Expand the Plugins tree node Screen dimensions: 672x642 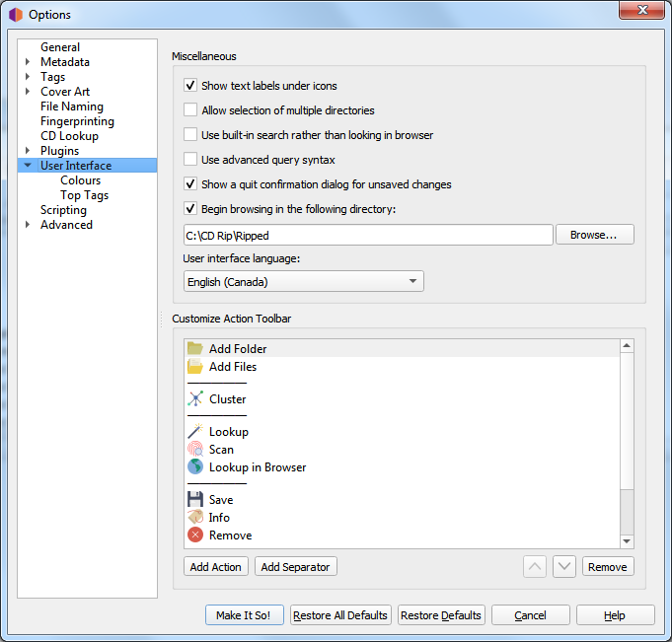pyautogui.click(x=28, y=151)
